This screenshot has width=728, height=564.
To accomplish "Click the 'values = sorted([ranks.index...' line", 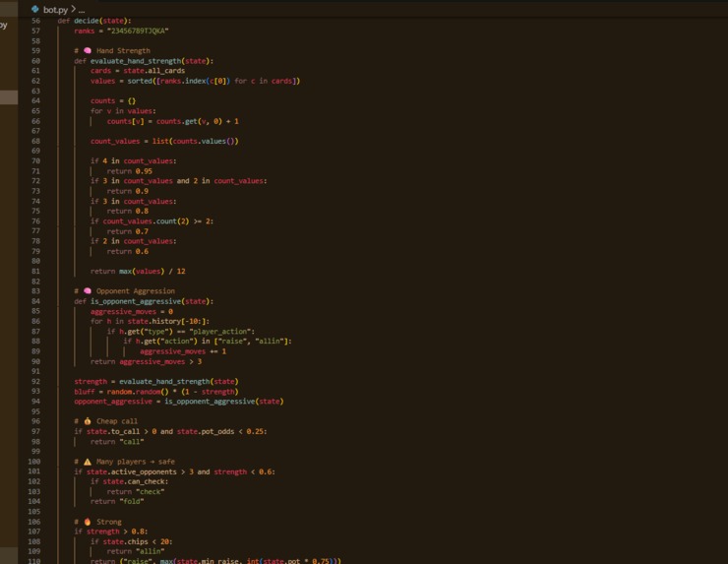I will click(x=195, y=81).
